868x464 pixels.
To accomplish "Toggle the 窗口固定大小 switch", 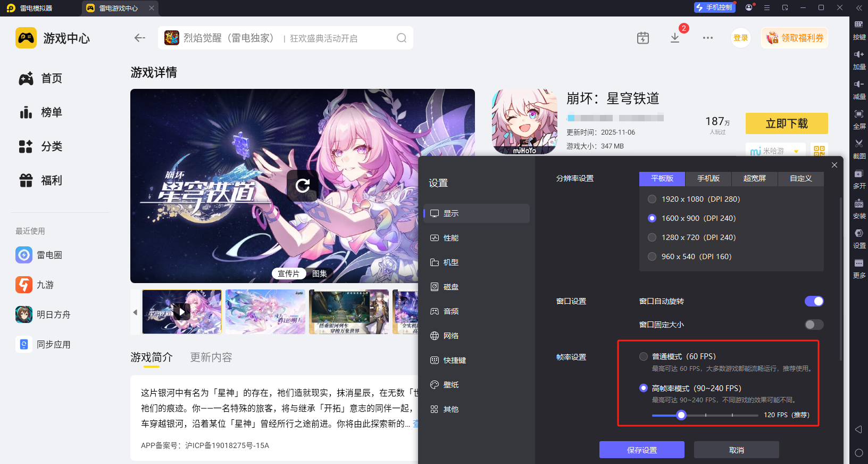I will pos(814,325).
